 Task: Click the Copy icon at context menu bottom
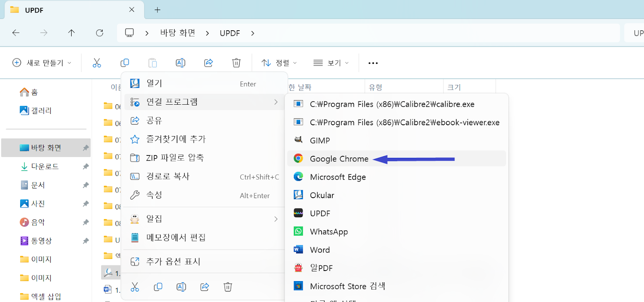pyautogui.click(x=158, y=287)
